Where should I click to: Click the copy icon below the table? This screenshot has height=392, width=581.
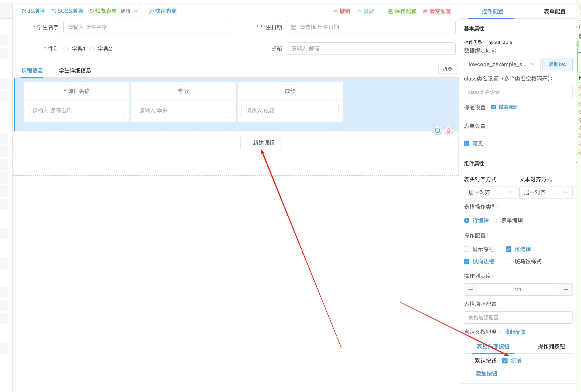(x=437, y=130)
